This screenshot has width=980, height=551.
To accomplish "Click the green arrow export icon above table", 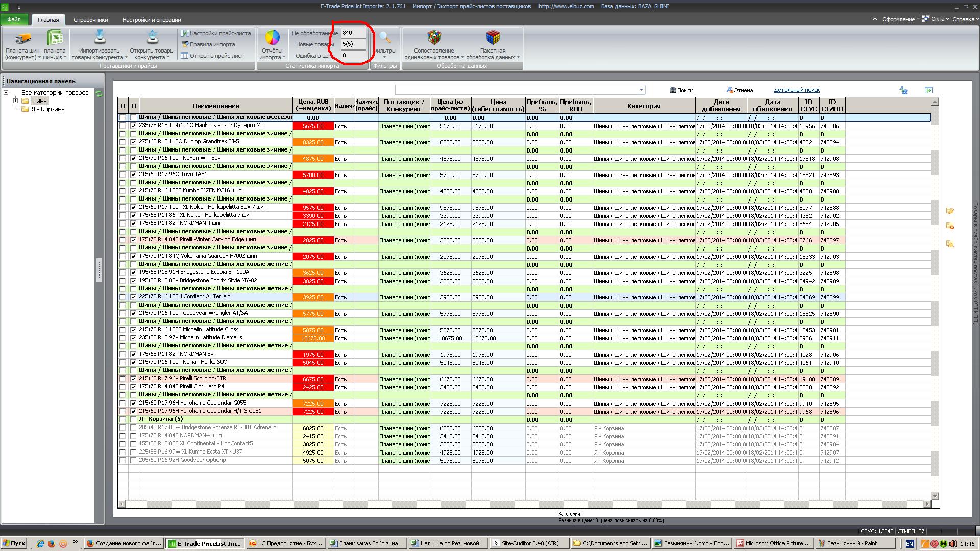I will pos(928,90).
